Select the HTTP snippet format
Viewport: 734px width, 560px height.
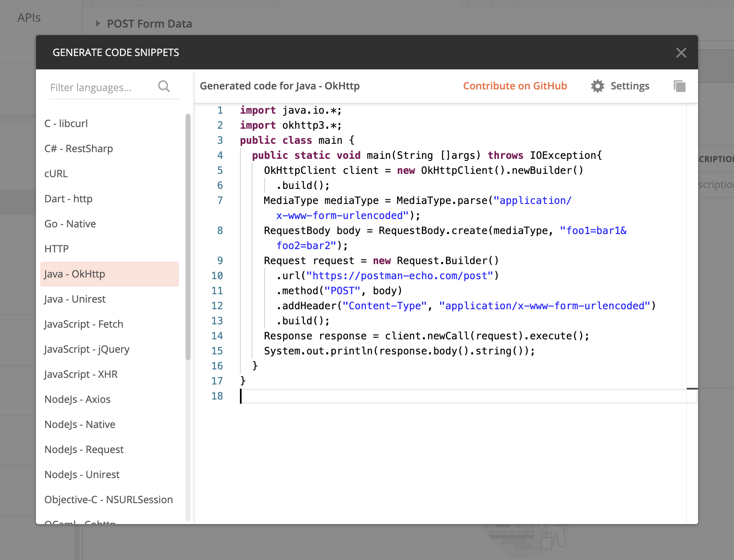click(56, 249)
